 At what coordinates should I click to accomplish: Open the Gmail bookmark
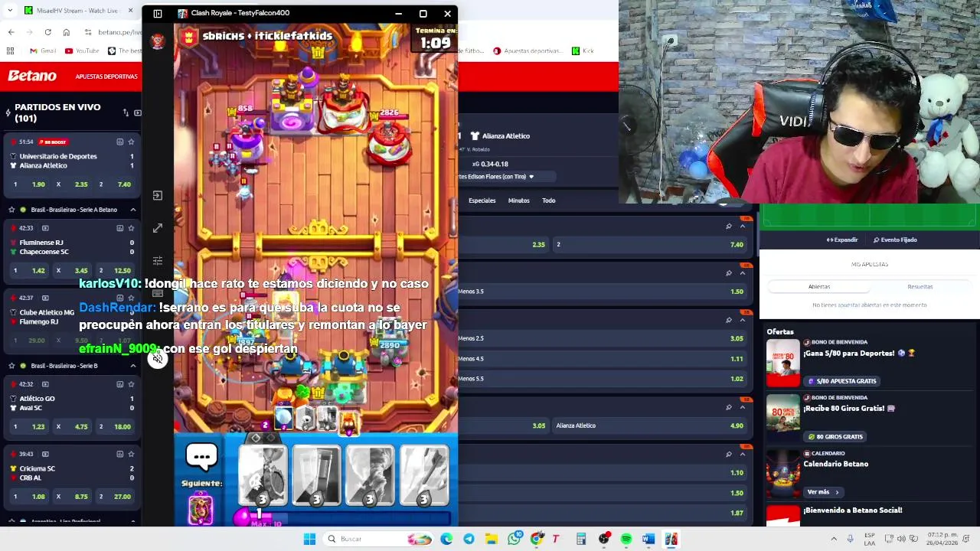coord(43,51)
